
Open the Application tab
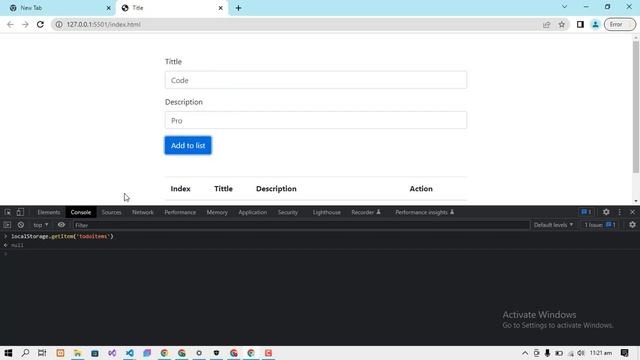click(x=252, y=212)
